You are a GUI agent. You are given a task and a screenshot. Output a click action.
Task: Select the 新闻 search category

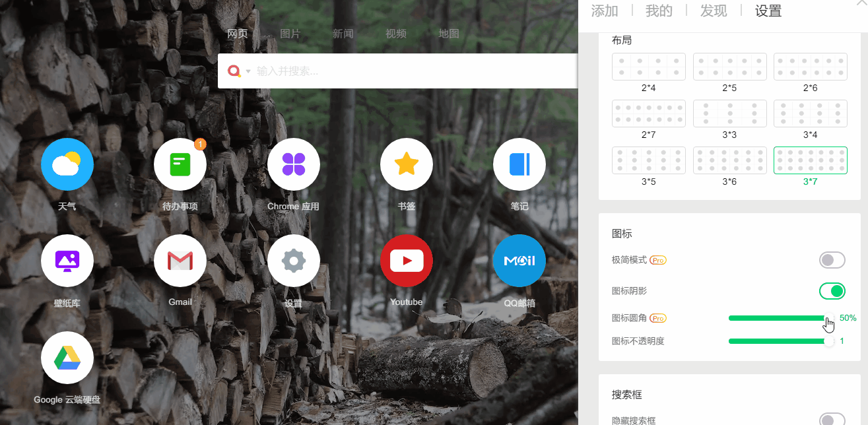[343, 34]
